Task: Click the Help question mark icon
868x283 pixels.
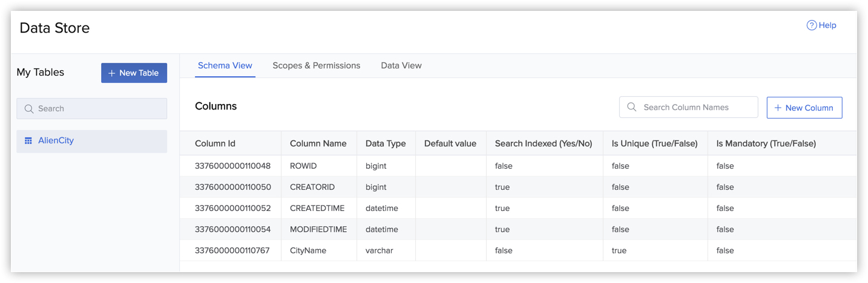Action: [x=812, y=25]
